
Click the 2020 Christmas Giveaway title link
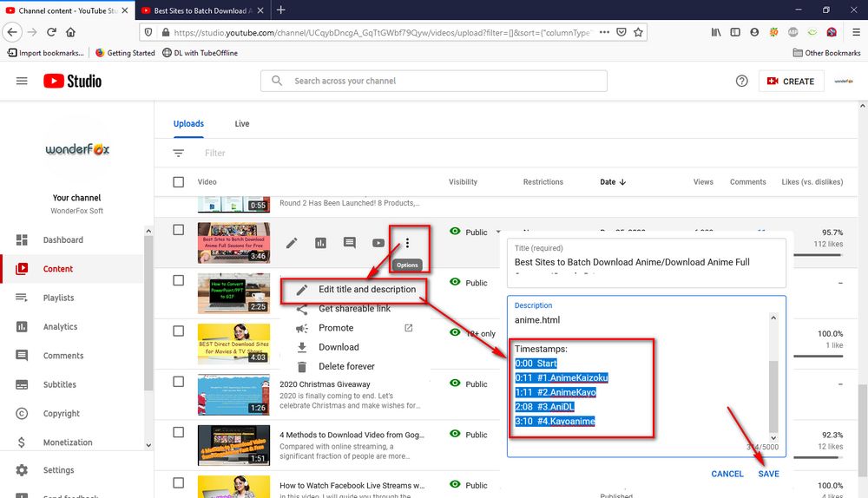point(325,384)
